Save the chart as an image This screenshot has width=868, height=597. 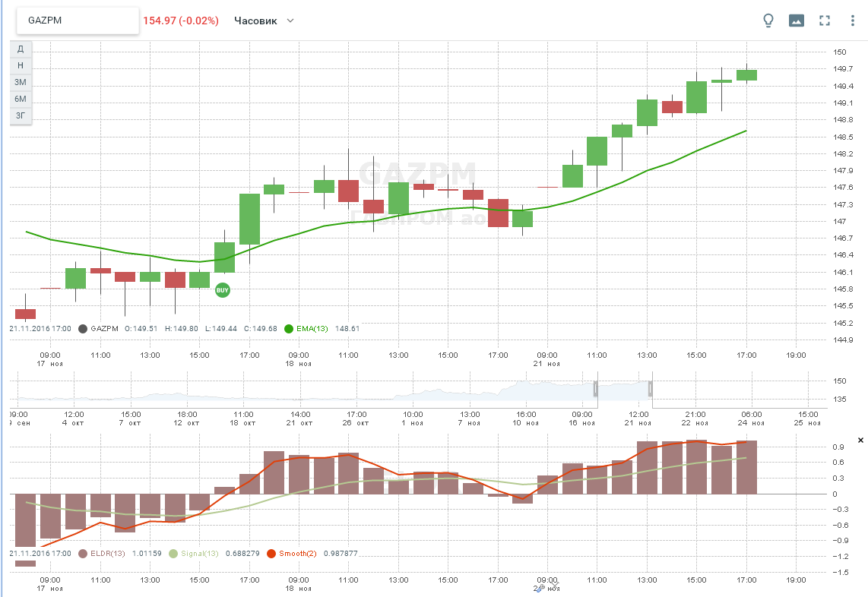tap(796, 21)
